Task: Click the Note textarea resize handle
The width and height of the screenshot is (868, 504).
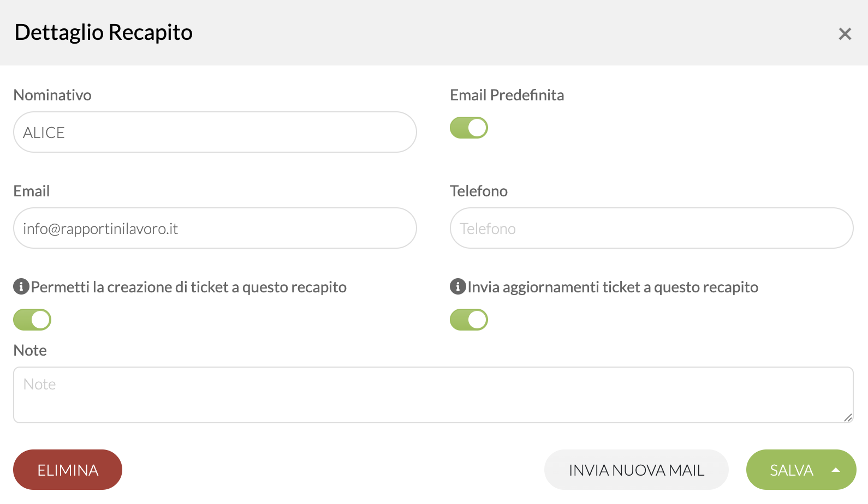Action: click(848, 417)
